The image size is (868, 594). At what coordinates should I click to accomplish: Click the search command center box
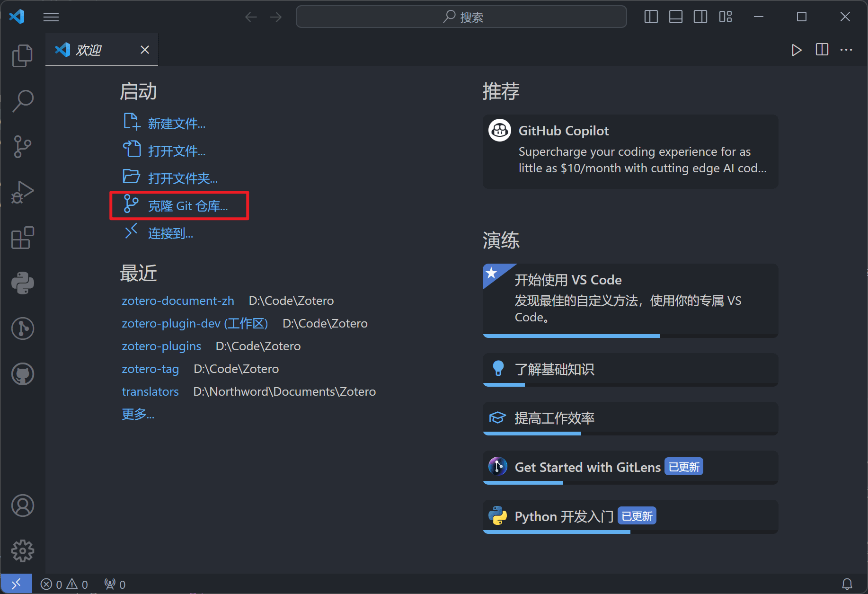[461, 17]
